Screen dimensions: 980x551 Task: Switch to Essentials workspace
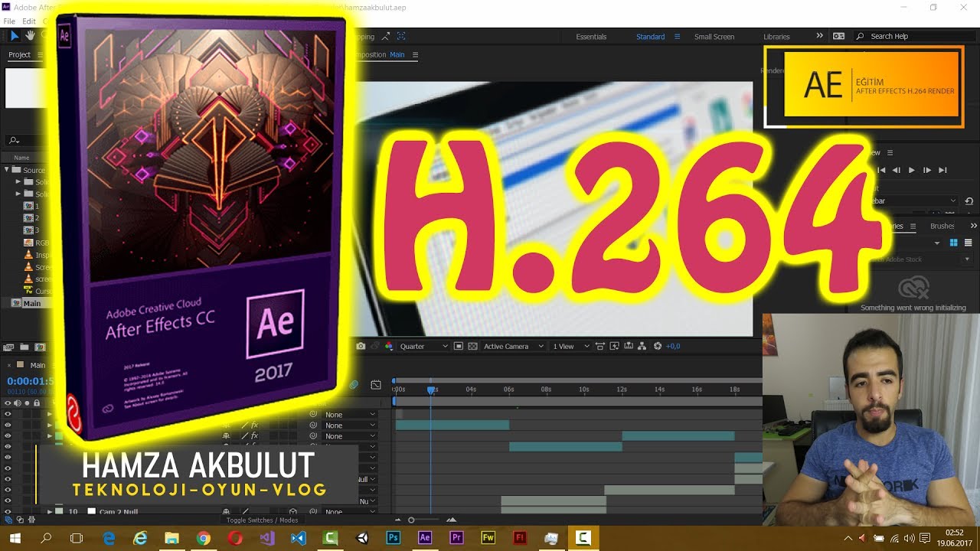point(591,36)
